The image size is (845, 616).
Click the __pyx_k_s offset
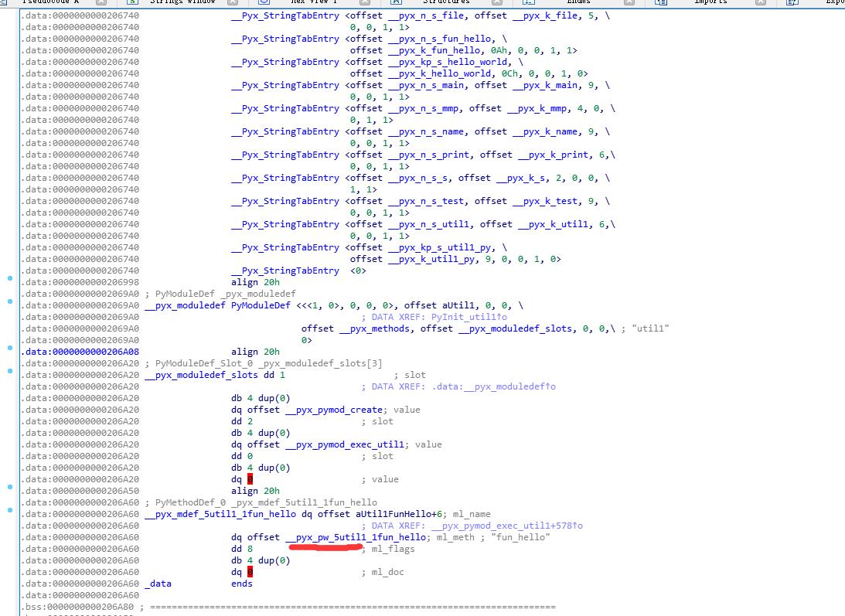click(520, 178)
